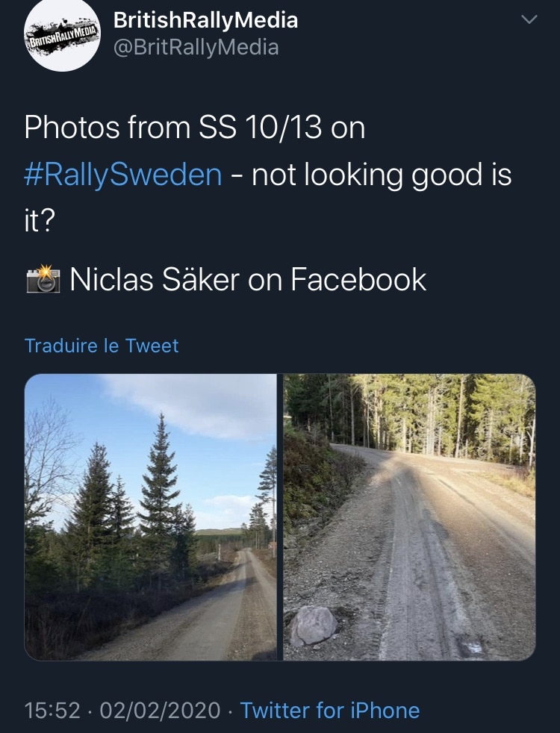Expand the tweet options chevron
Viewport: 560px width, 733px height.
528,21
